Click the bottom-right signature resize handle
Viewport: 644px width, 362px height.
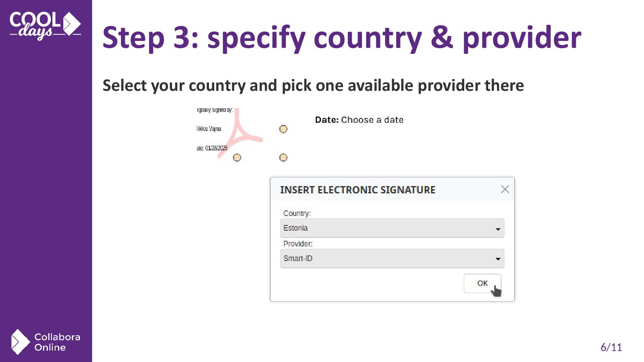283,157
